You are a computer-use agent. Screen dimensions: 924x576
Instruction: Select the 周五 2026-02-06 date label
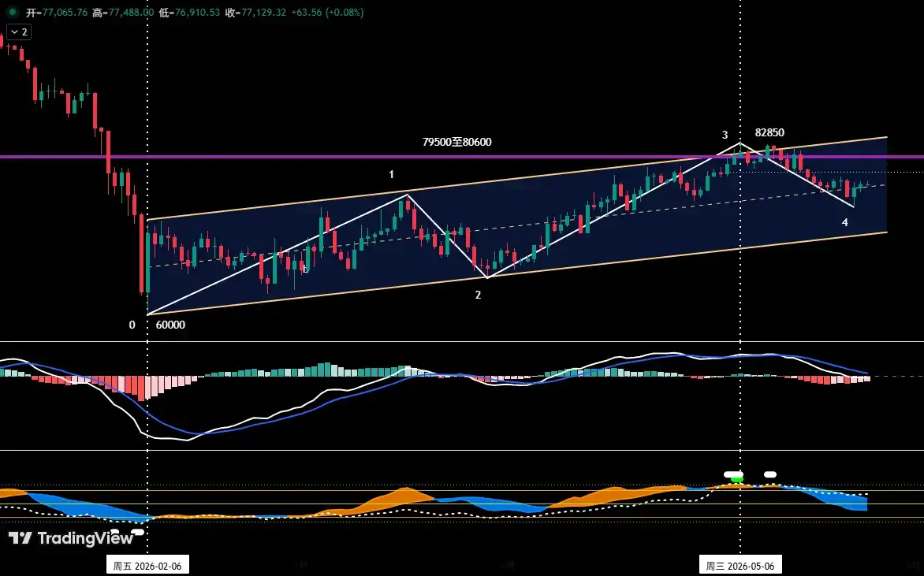(x=147, y=566)
